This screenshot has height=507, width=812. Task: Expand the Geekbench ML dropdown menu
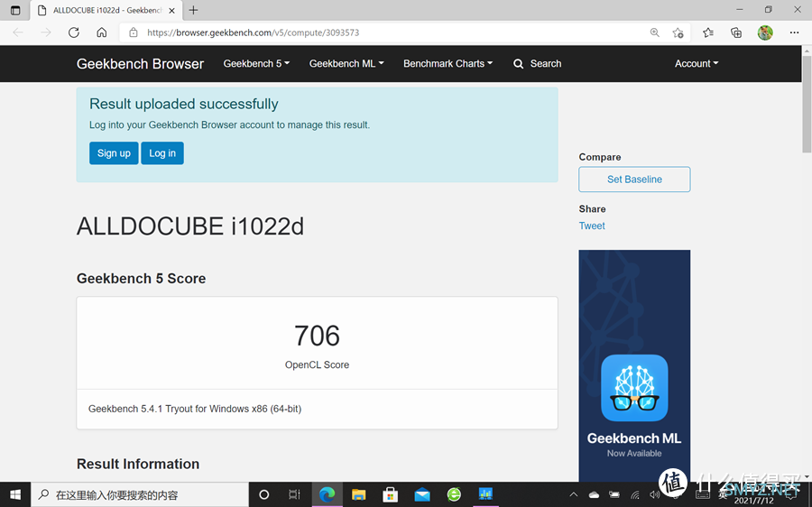point(346,64)
